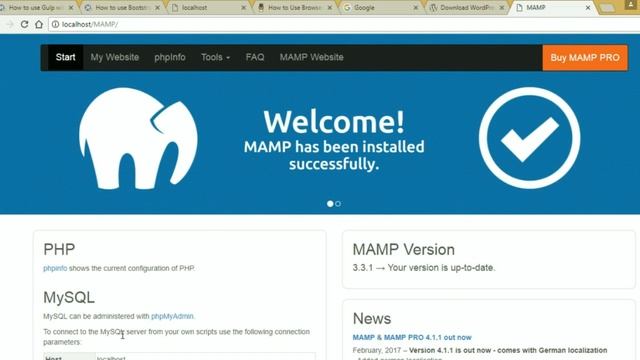Expand the Tools dropdown menu

(x=216, y=58)
